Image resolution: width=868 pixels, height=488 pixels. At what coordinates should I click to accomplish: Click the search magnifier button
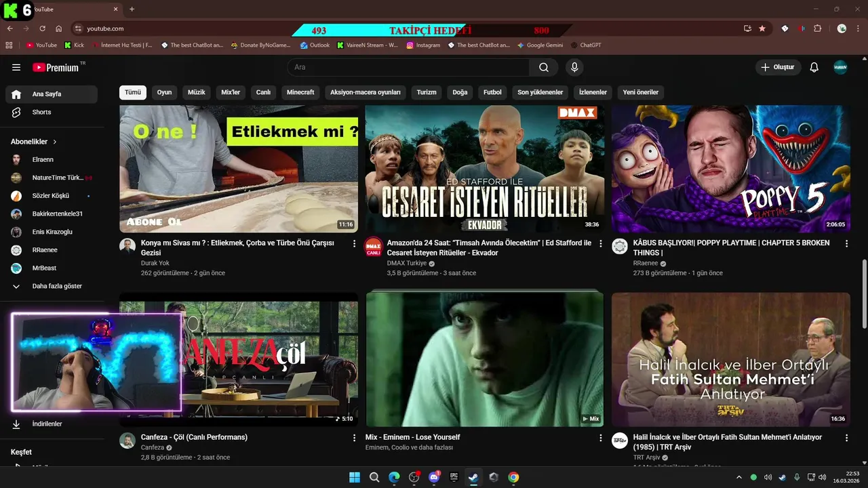(544, 67)
